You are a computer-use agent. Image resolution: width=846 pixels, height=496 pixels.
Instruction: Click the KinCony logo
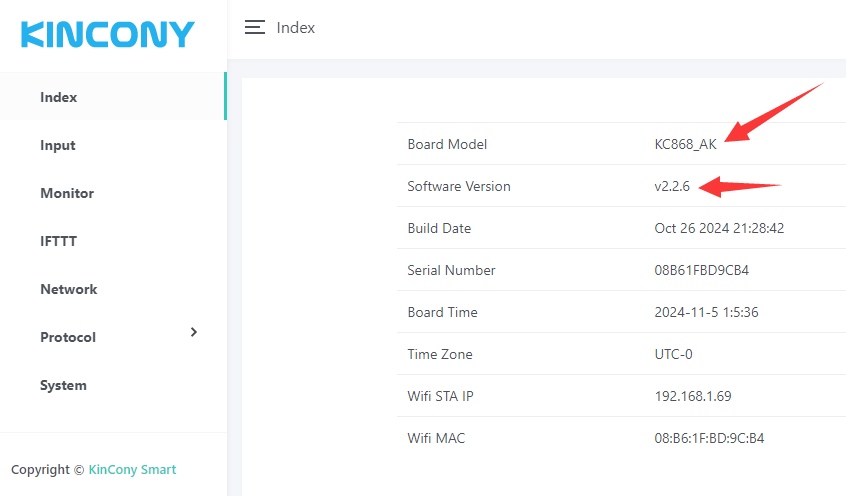[x=108, y=34]
